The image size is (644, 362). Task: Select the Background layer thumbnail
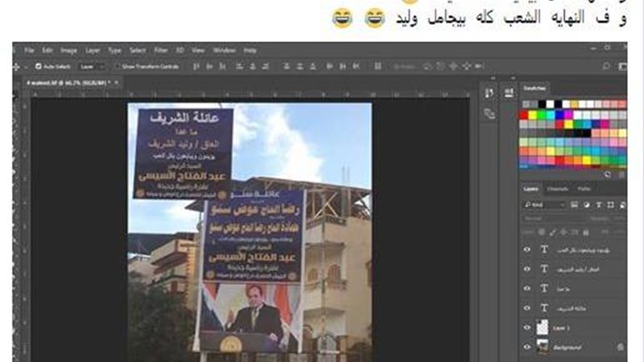[543, 347]
